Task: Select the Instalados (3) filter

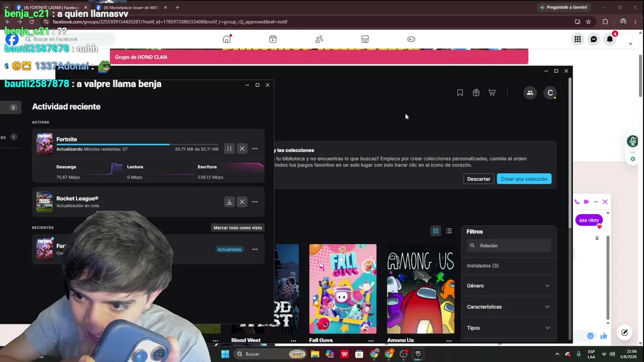Action: [x=482, y=265]
